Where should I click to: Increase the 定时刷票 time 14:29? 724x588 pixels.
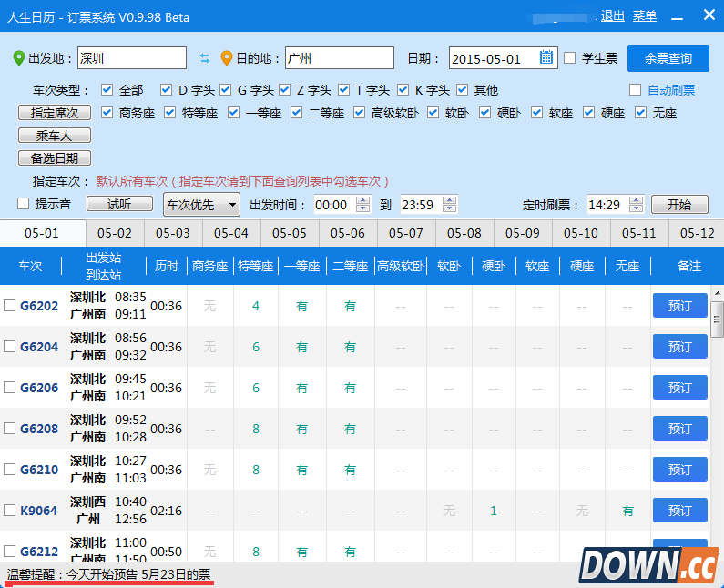pyautogui.click(x=637, y=200)
